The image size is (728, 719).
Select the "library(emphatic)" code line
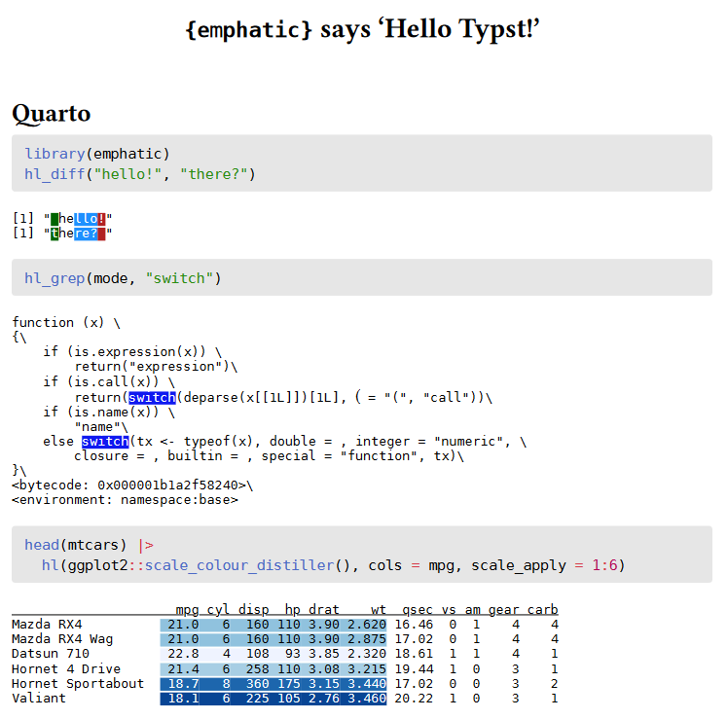pos(97,154)
